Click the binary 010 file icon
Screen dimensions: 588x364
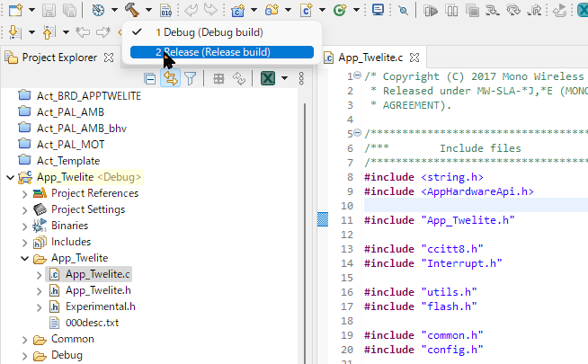pos(165,10)
